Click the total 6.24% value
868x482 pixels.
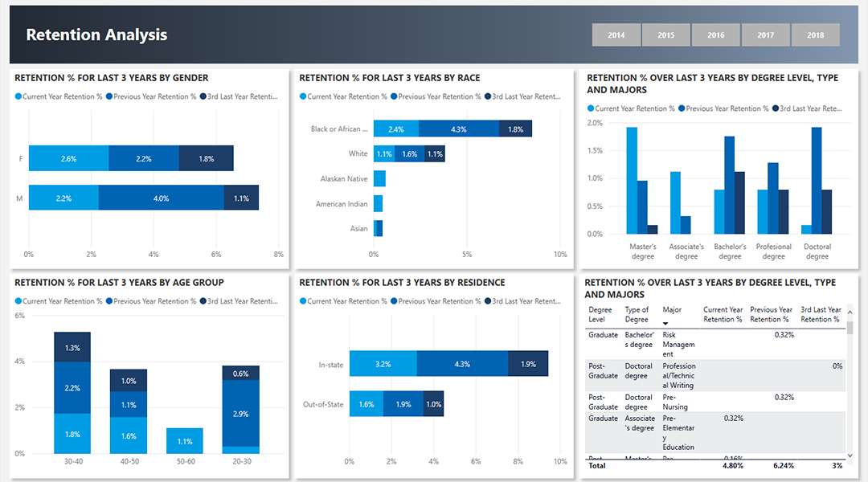tap(784, 466)
